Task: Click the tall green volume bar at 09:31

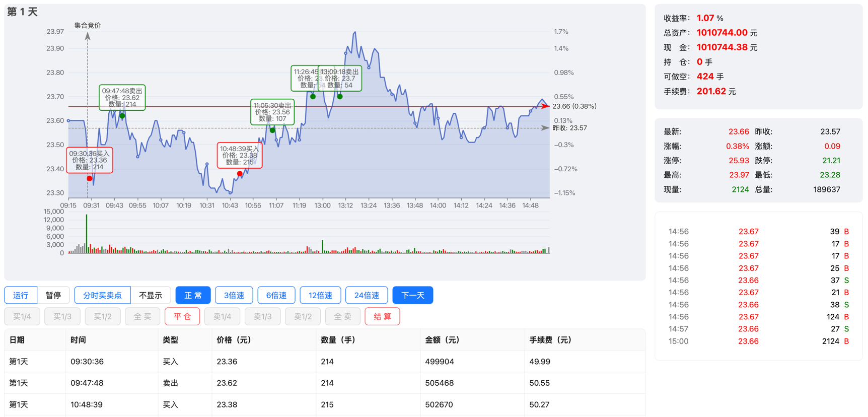Action: pos(87,233)
